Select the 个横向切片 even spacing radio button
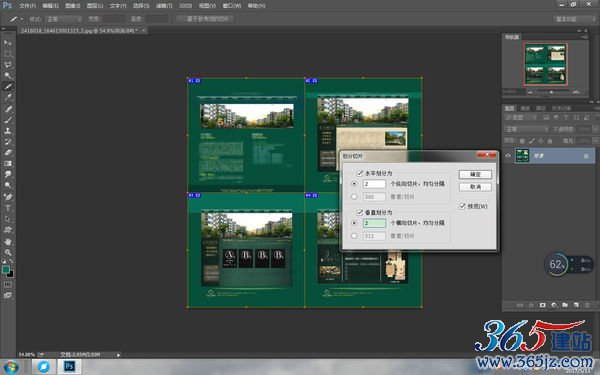Viewport: 600px width, 375px height. [x=354, y=223]
